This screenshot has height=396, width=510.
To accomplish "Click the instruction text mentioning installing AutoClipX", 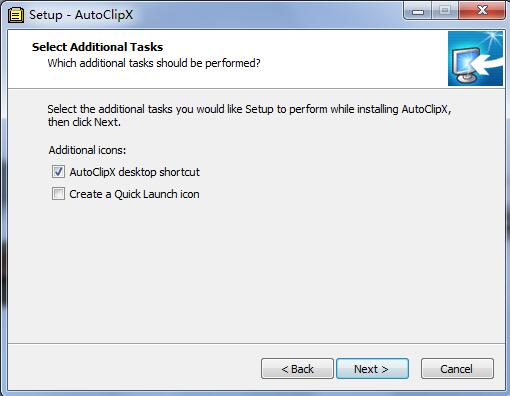I will click(x=249, y=109).
